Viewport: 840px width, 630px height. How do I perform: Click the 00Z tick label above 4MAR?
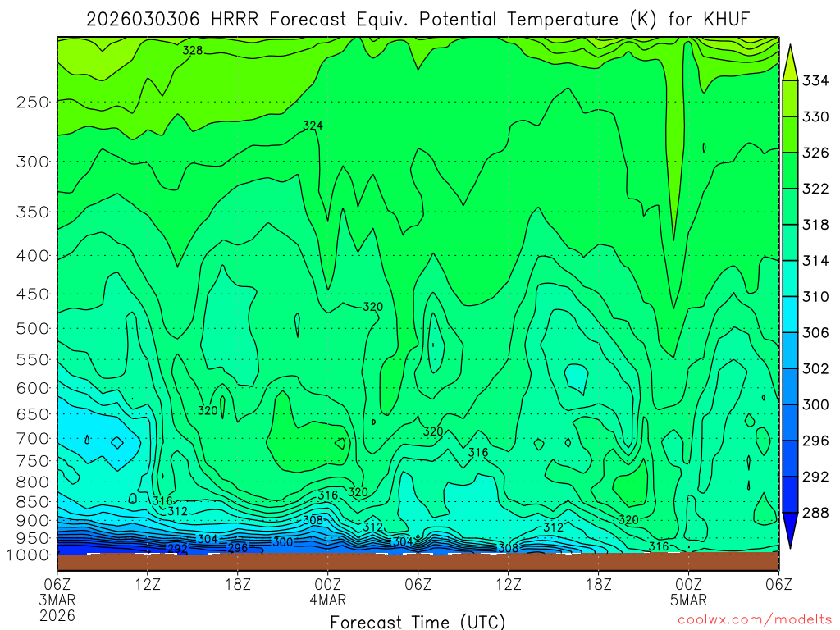pos(328,584)
